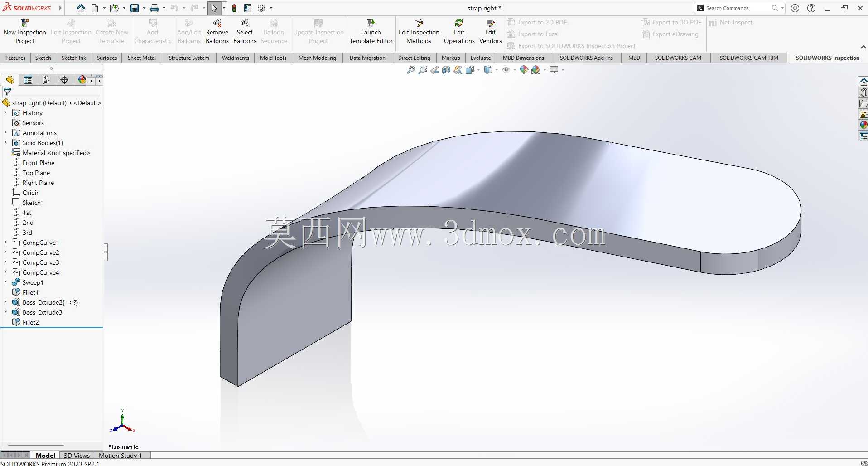868x466 pixels.
Task: Activate Section View icon
Action: [x=446, y=70]
